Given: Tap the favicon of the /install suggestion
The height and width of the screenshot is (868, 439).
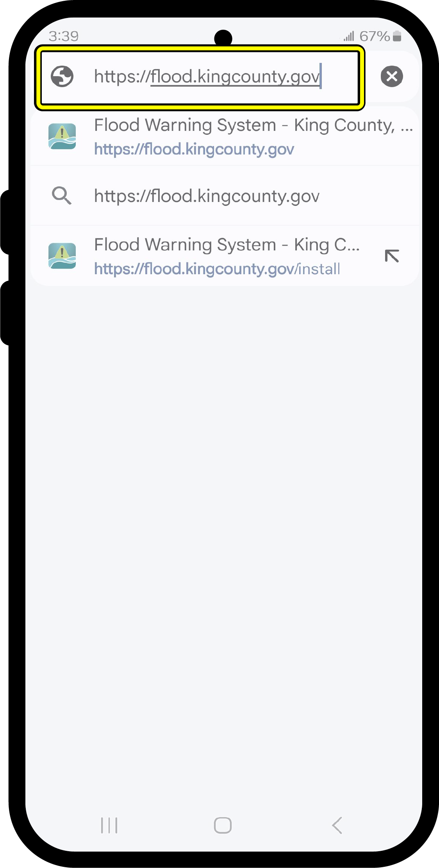Looking at the screenshot, I should point(62,256).
